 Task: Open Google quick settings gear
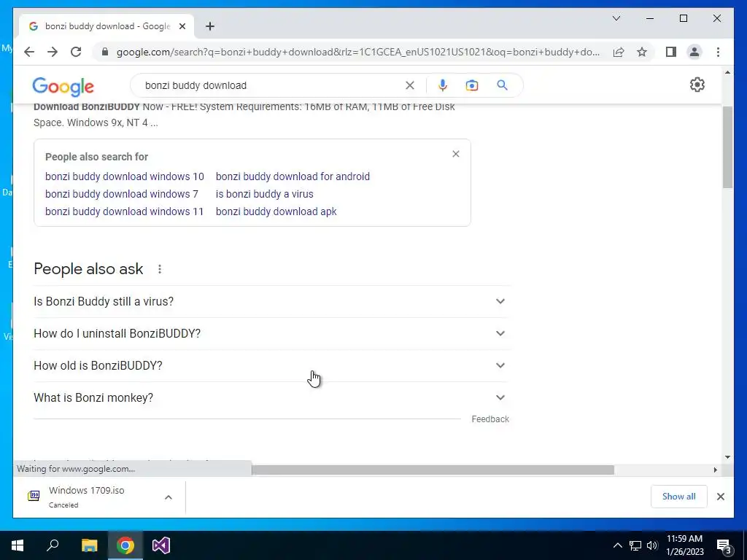tap(697, 85)
